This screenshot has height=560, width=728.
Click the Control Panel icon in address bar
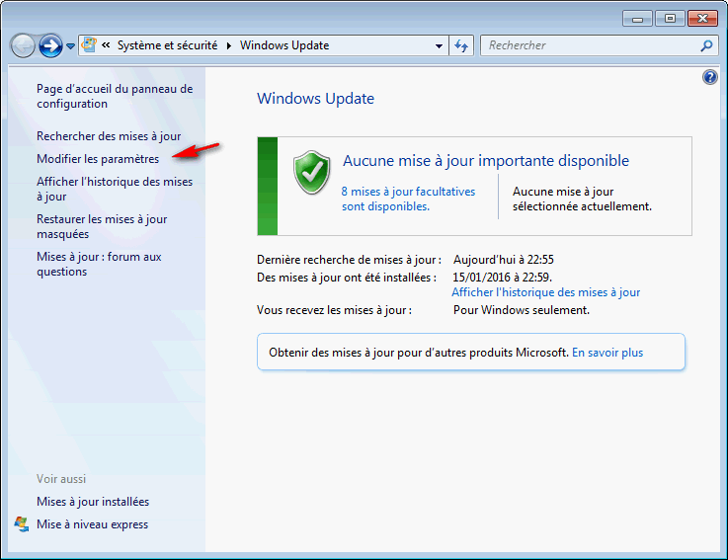click(89, 45)
